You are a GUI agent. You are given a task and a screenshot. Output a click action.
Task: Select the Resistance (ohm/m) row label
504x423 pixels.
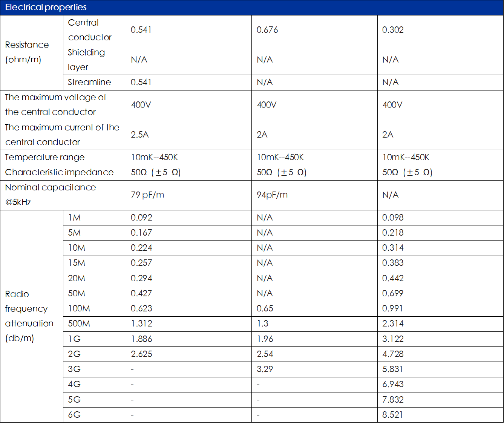pyautogui.click(x=27, y=52)
